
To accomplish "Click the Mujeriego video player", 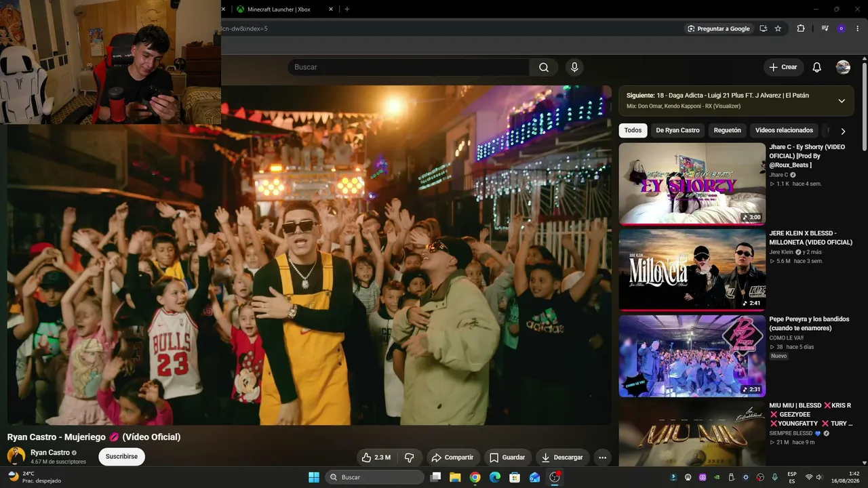I will (x=309, y=256).
